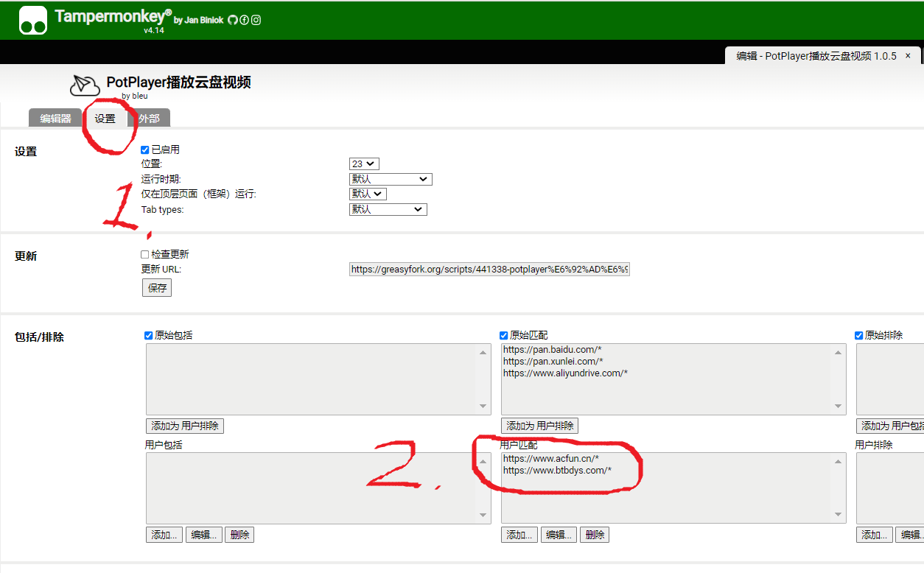Select https://www.btbdys.com/* in 用户匹配 list

point(557,470)
